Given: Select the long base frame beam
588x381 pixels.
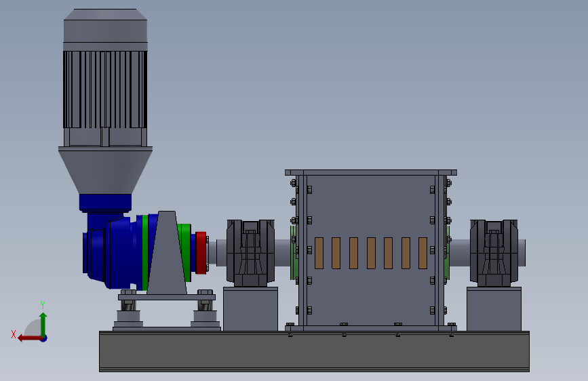Looking at the screenshot, I should pyautogui.click(x=314, y=351).
